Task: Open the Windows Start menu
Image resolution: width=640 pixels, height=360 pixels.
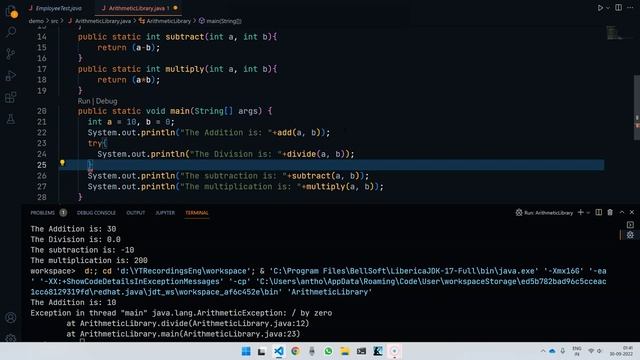Action: point(246,351)
